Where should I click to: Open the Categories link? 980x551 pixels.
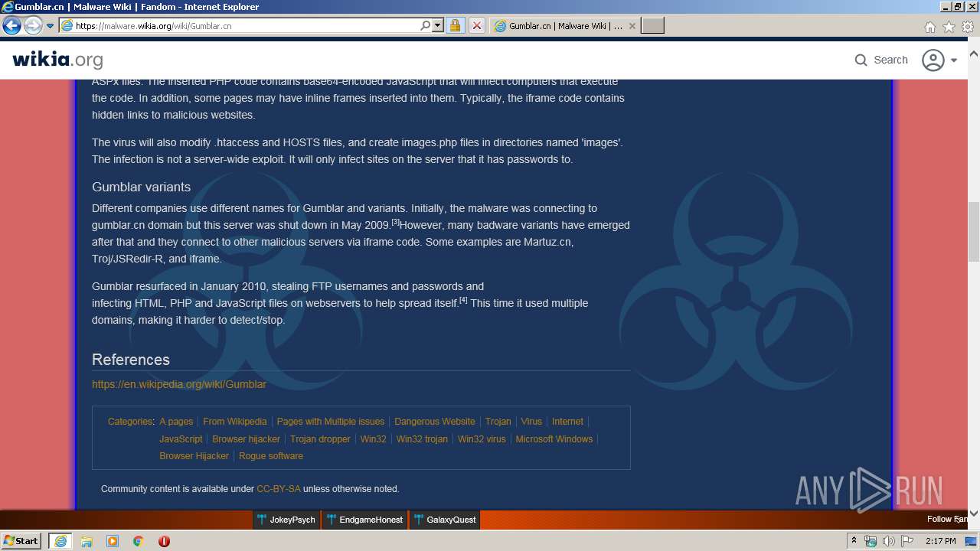tap(130, 422)
